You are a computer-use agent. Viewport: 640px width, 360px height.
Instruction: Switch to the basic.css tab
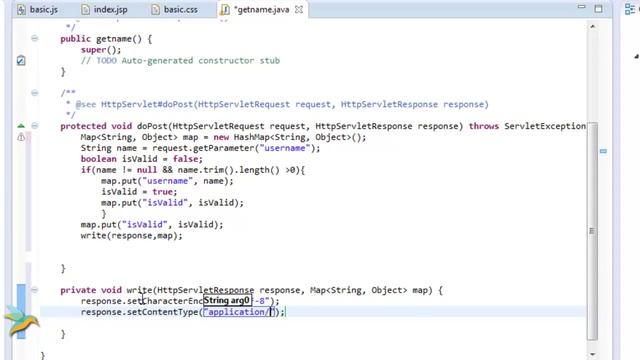click(x=175, y=9)
